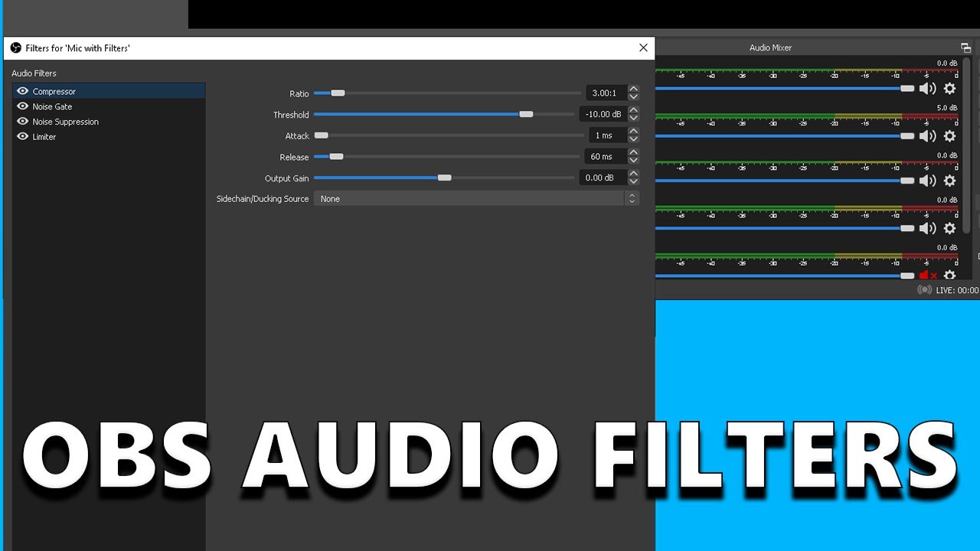
Task: Increase Ratio with the up arrow
Action: pyautogui.click(x=633, y=90)
